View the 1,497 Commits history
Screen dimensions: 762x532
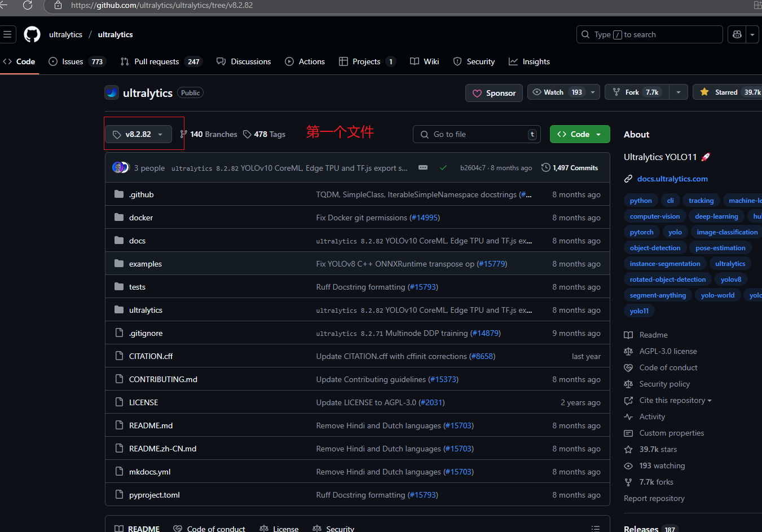(x=570, y=167)
